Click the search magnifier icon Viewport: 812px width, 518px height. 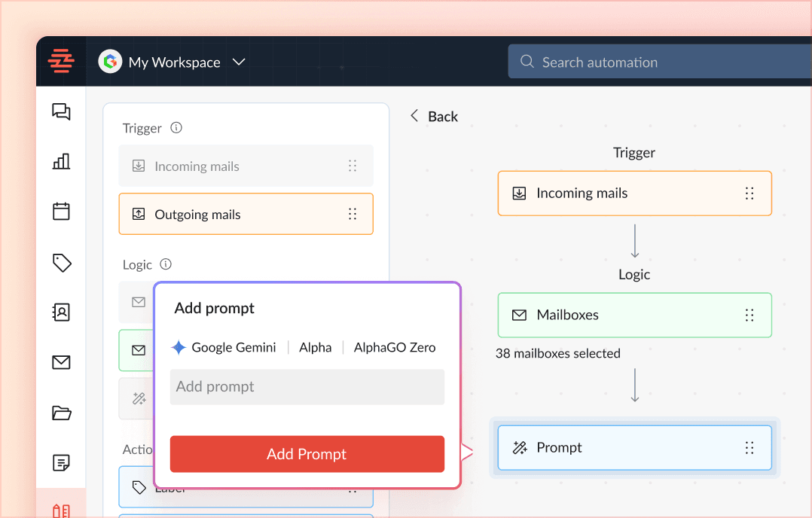click(x=527, y=62)
